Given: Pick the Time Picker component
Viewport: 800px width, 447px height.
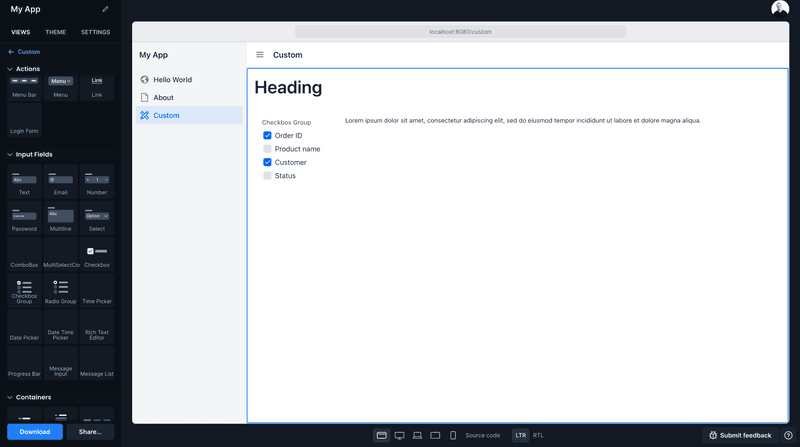Looking at the screenshot, I should (x=97, y=290).
